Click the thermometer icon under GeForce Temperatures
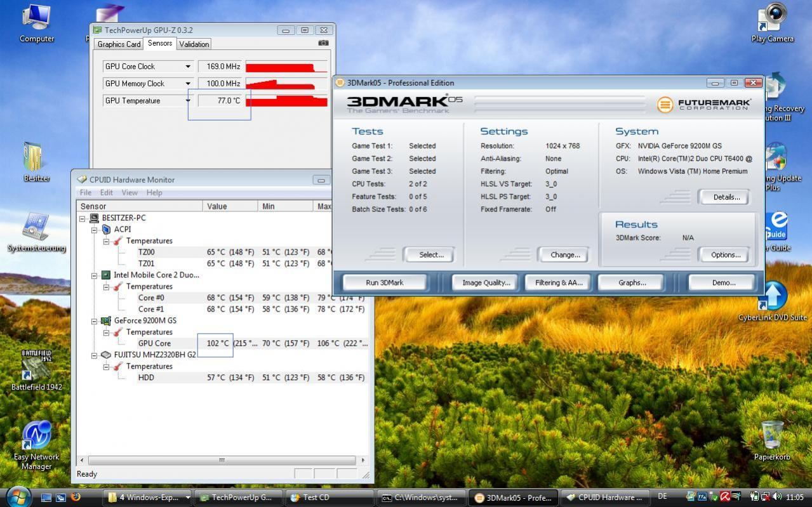Image resolution: width=812 pixels, height=507 pixels. coord(117,332)
